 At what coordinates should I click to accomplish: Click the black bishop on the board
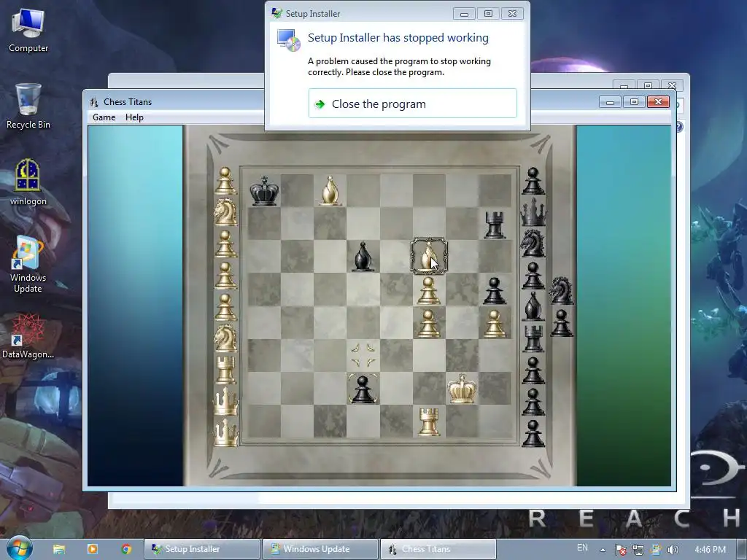tap(363, 257)
